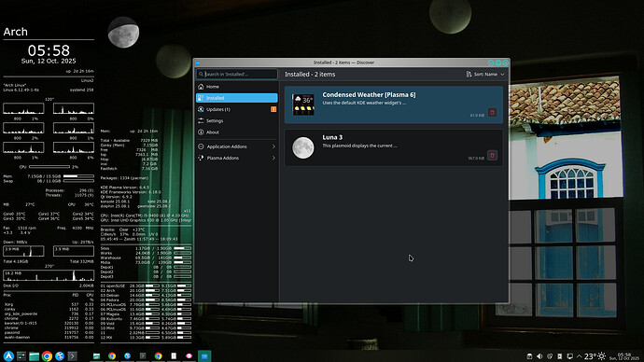The width and height of the screenshot is (644, 362).
Task: Switch to the Discover task in the panel
Action: tap(204, 356)
